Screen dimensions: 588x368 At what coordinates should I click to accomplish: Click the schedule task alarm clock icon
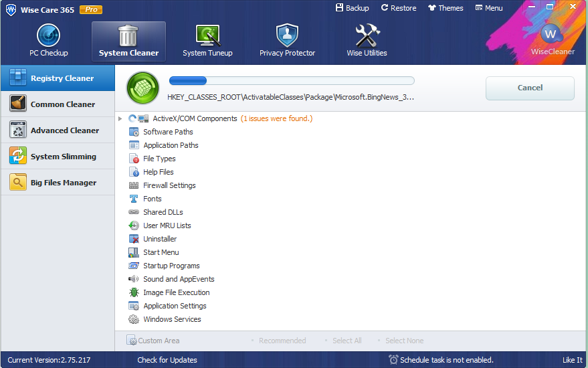[393, 360]
